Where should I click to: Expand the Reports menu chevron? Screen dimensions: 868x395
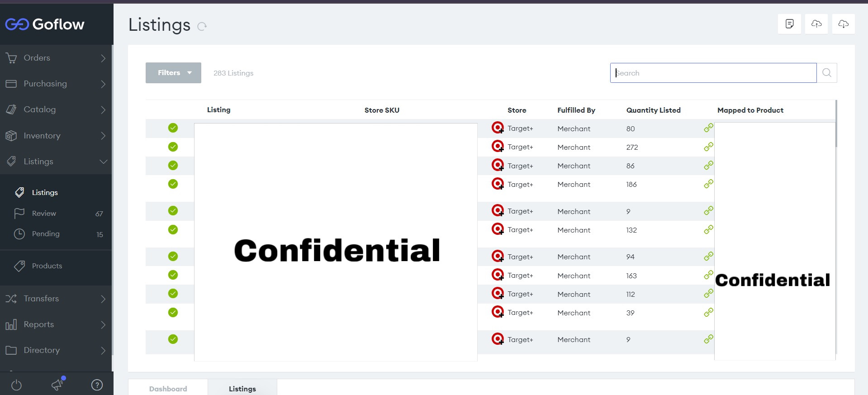[x=103, y=324]
